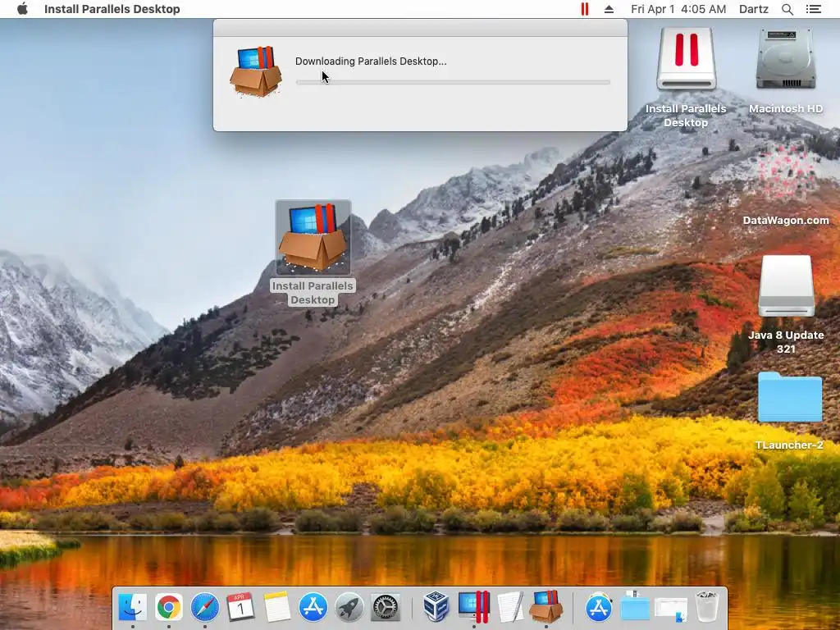Open the App Store next to Notes
The height and width of the screenshot is (630, 840).
click(x=313, y=607)
